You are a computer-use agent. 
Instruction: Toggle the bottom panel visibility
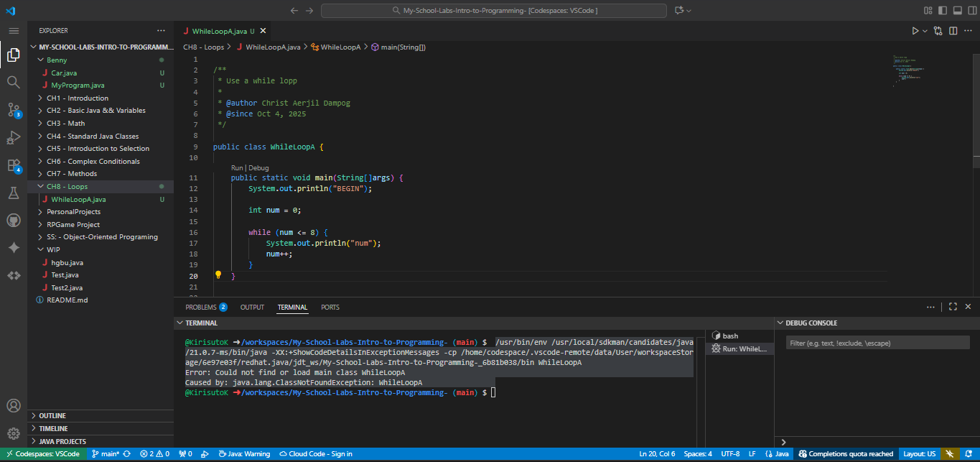click(x=956, y=11)
